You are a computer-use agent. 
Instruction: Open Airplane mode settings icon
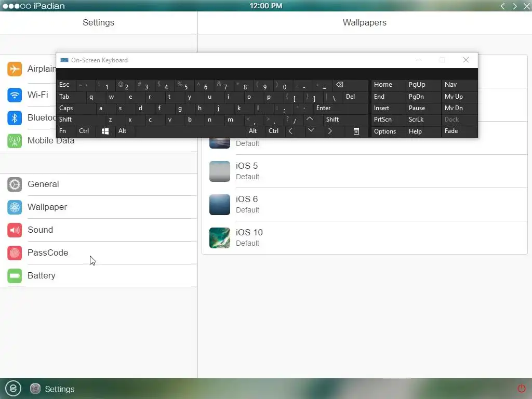point(15,69)
